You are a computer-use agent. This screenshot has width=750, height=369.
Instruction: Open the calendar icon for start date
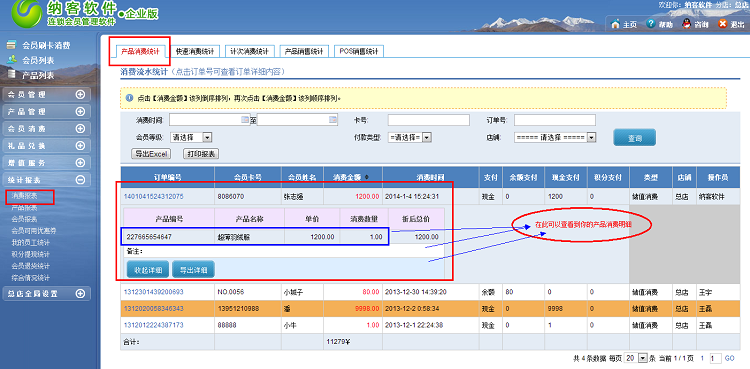pyautogui.click(x=246, y=119)
